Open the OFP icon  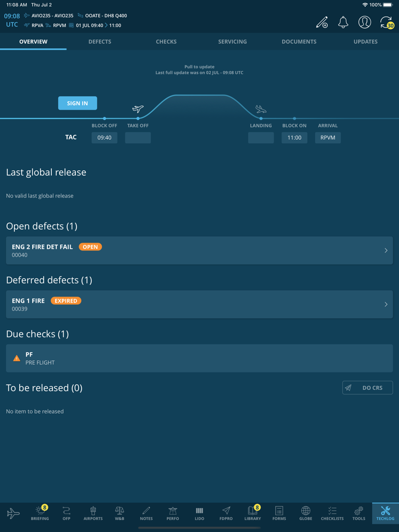pos(66,514)
